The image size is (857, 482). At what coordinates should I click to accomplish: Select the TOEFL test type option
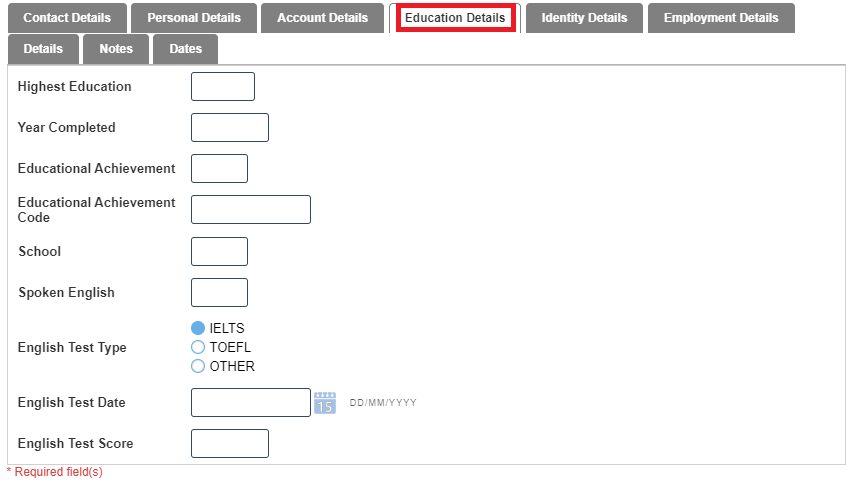(x=198, y=347)
